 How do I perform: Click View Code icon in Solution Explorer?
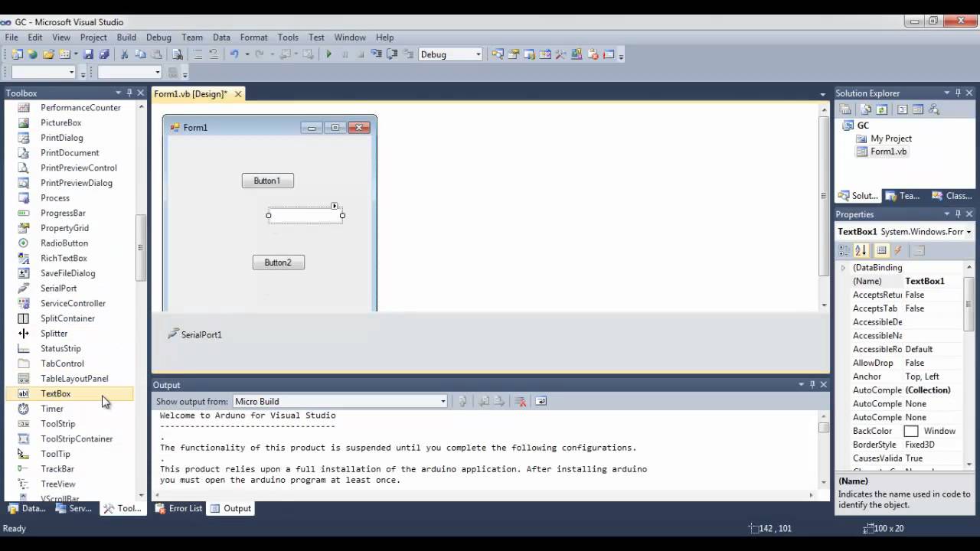(902, 109)
